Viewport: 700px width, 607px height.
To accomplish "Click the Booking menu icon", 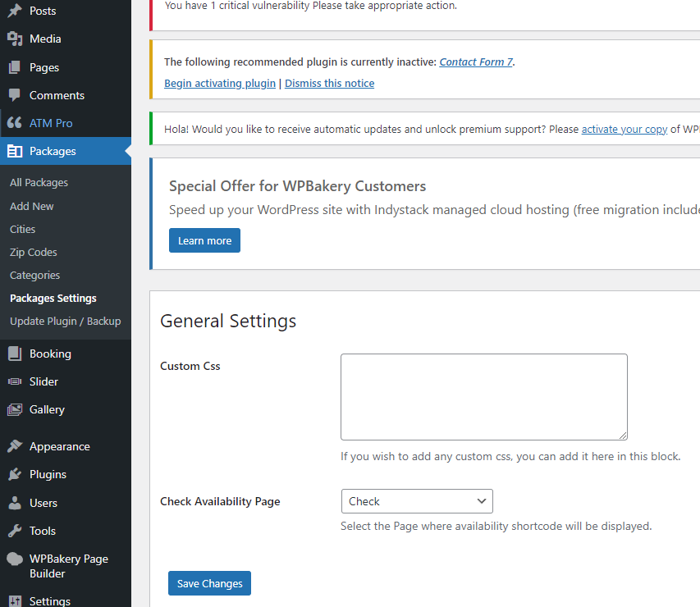I will click(x=15, y=354).
